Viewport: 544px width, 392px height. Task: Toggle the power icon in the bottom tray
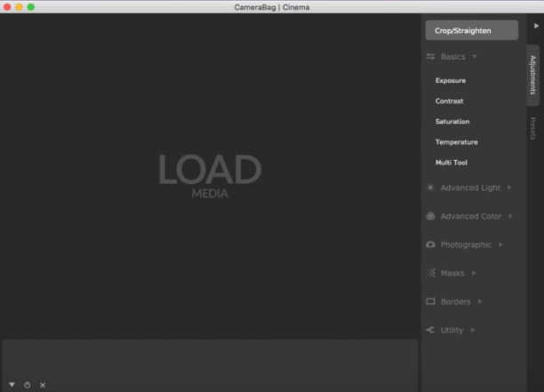(x=27, y=385)
